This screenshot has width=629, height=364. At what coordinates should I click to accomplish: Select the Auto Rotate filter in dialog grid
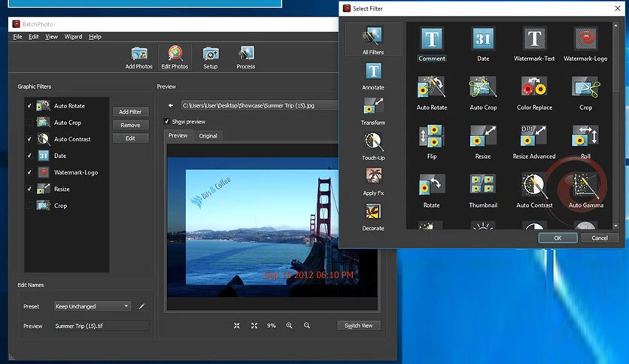coord(432,93)
